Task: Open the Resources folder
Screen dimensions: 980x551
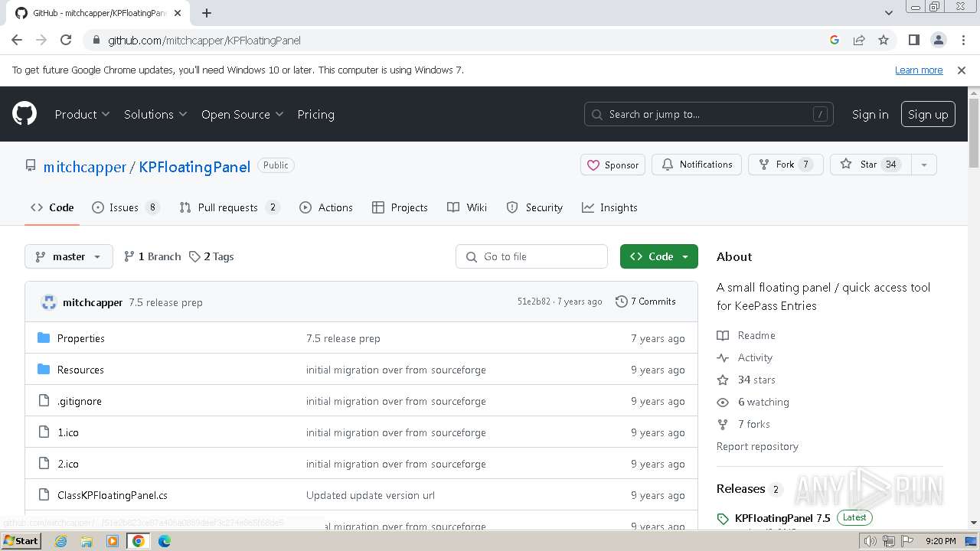Action: click(80, 370)
